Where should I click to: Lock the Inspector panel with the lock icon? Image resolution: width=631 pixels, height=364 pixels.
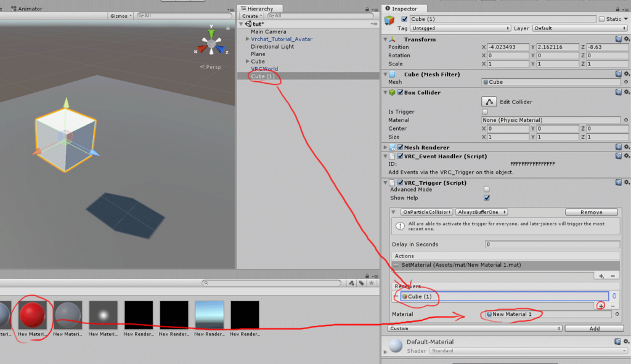pos(617,9)
